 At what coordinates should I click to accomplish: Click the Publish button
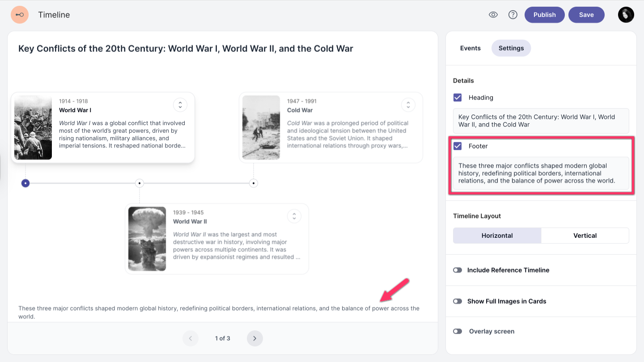coord(544,15)
